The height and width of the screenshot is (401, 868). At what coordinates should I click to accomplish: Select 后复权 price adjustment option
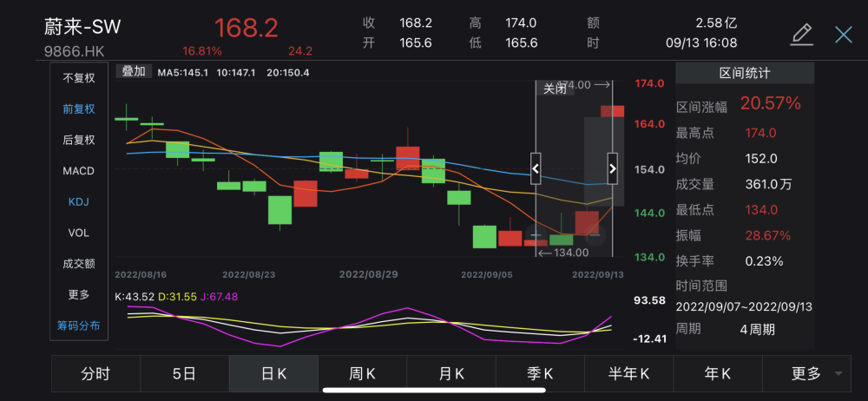(79, 140)
